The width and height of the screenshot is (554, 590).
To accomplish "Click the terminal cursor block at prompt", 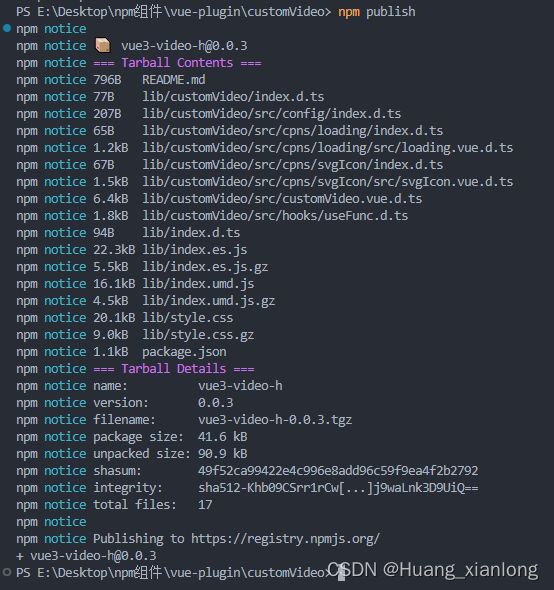I will (x=341, y=572).
